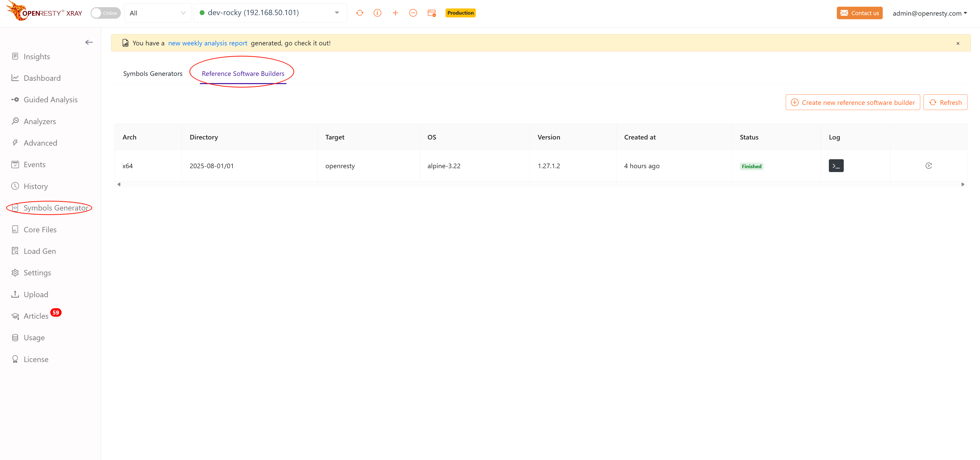Screen dimensions: 980x460
Task: Click the Refresh button
Action: pos(945,102)
